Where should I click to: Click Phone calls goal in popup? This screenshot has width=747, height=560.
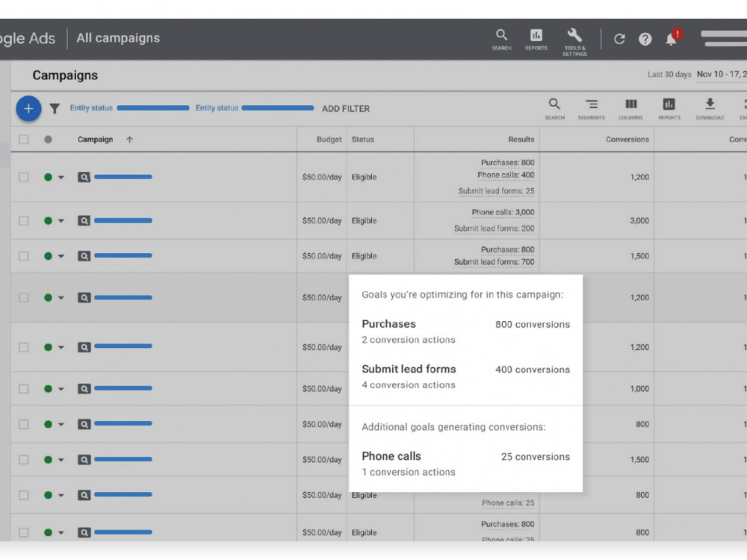391,456
